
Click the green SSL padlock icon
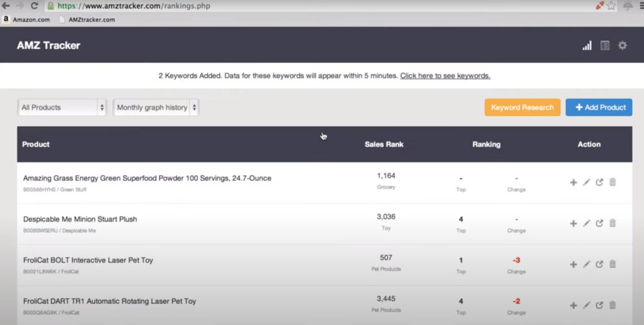click(x=50, y=6)
